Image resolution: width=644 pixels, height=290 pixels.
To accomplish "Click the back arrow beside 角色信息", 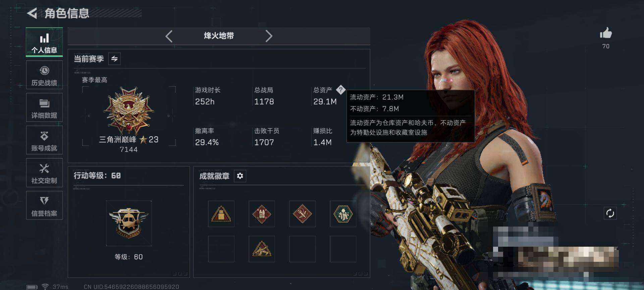I will (x=32, y=13).
